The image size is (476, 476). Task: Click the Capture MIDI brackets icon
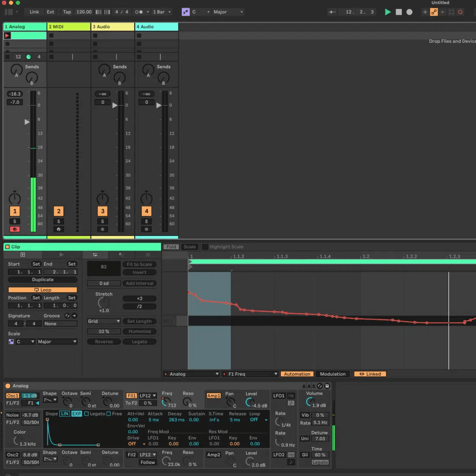click(x=451, y=12)
